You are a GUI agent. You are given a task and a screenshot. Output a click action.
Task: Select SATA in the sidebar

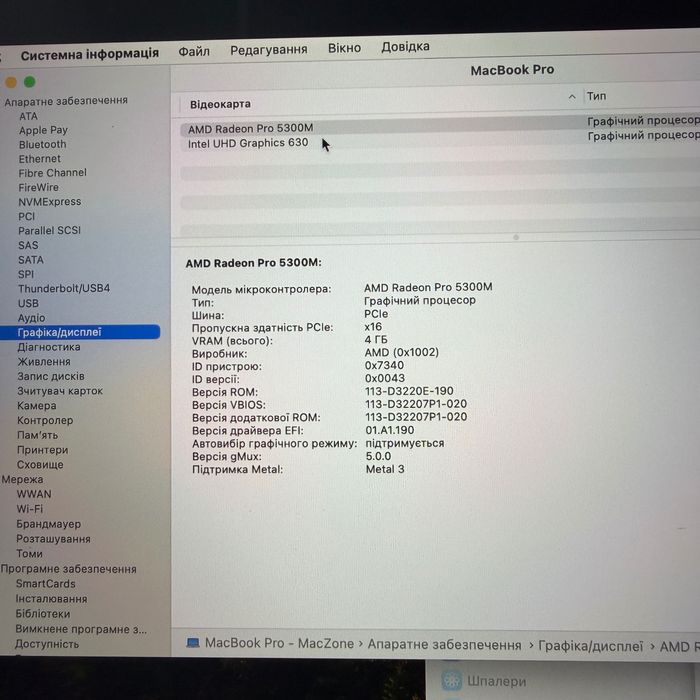[x=31, y=260]
